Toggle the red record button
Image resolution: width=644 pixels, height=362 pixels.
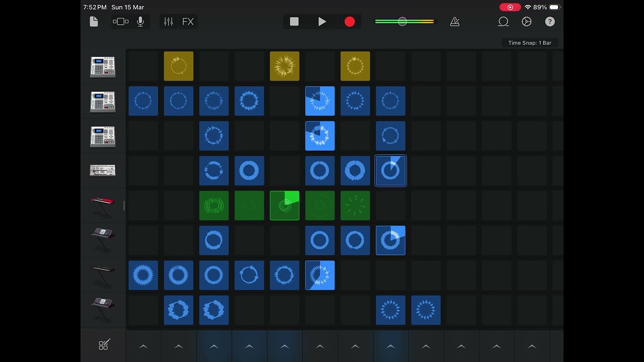point(350,22)
